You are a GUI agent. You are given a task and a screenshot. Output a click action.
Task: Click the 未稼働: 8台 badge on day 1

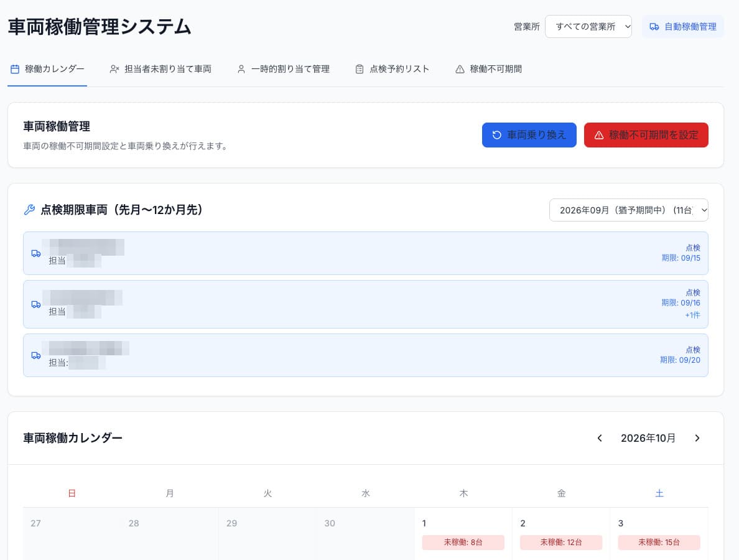[463, 543]
